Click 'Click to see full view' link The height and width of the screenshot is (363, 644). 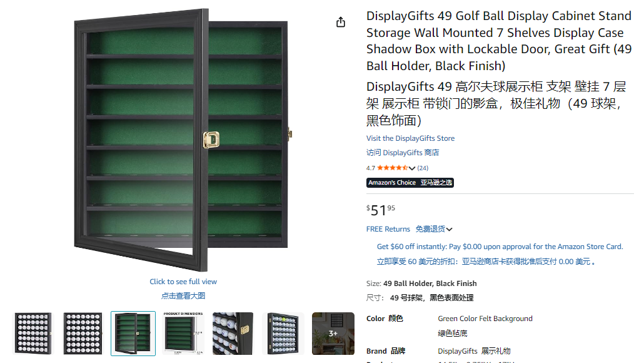coord(183,282)
